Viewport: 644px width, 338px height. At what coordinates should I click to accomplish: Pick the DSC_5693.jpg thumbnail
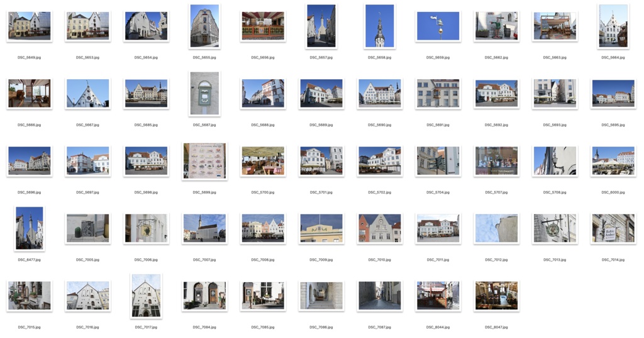tap(555, 94)
